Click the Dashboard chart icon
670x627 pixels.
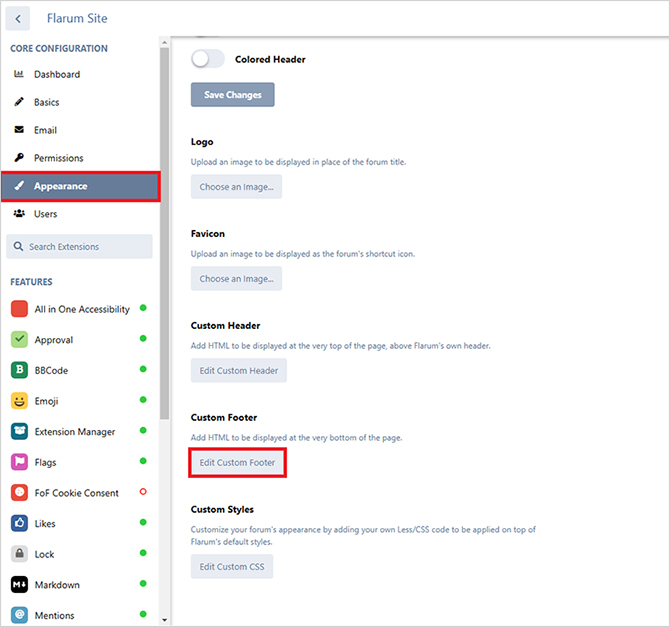(19, 74)
